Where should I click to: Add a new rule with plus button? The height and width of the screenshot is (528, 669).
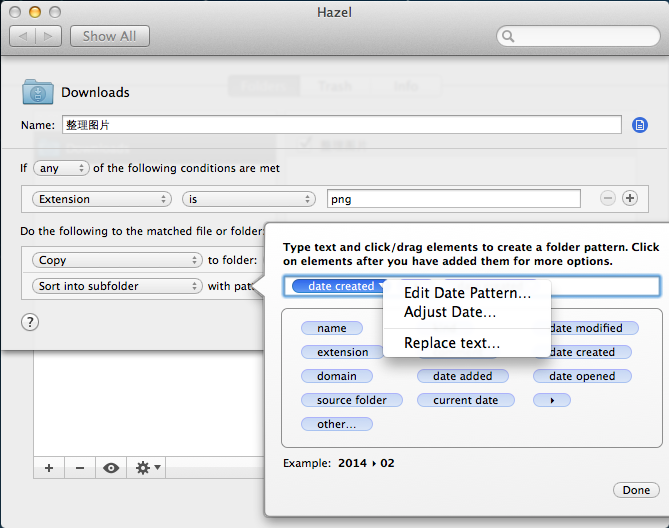pyautogui.click(x=49, y=468)
